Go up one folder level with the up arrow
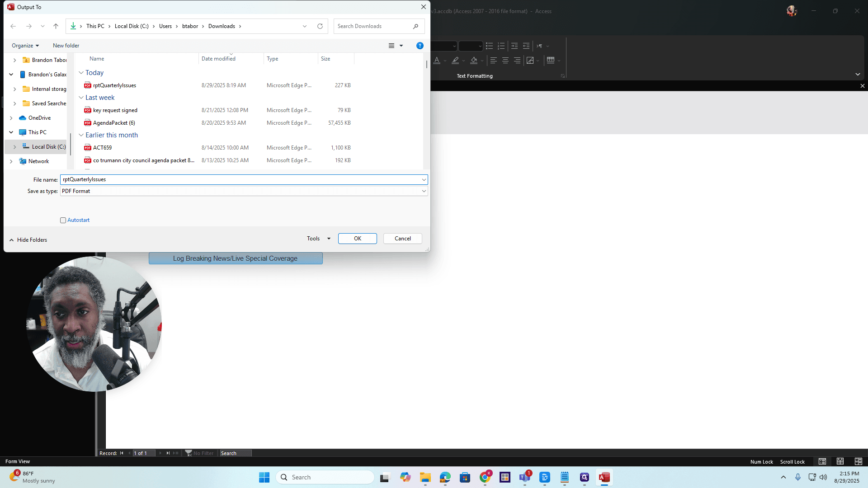This screenshot has width=868, height=488. pyautogui.click(x=56, y=26)
